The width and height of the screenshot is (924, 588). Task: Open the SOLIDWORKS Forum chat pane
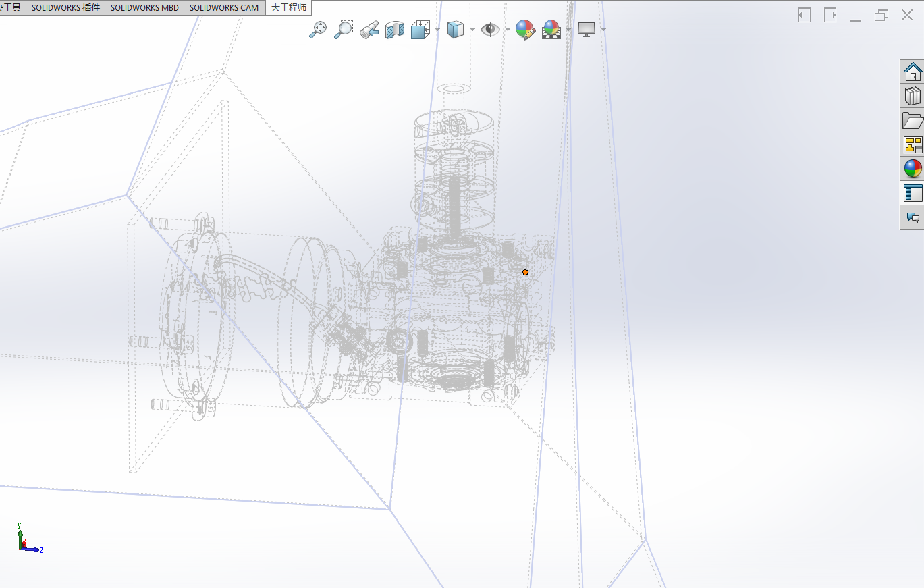(913, 217)
